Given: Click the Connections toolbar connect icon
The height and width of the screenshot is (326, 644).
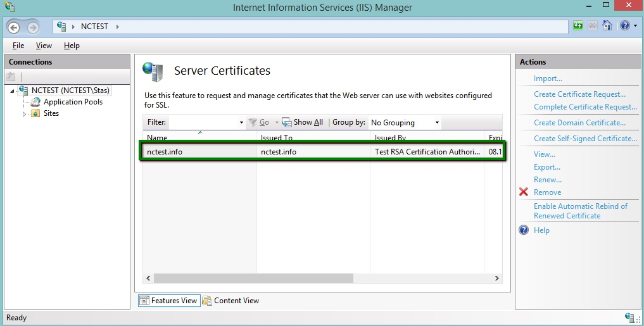Looking at the screenshot, I should [11, 77].
